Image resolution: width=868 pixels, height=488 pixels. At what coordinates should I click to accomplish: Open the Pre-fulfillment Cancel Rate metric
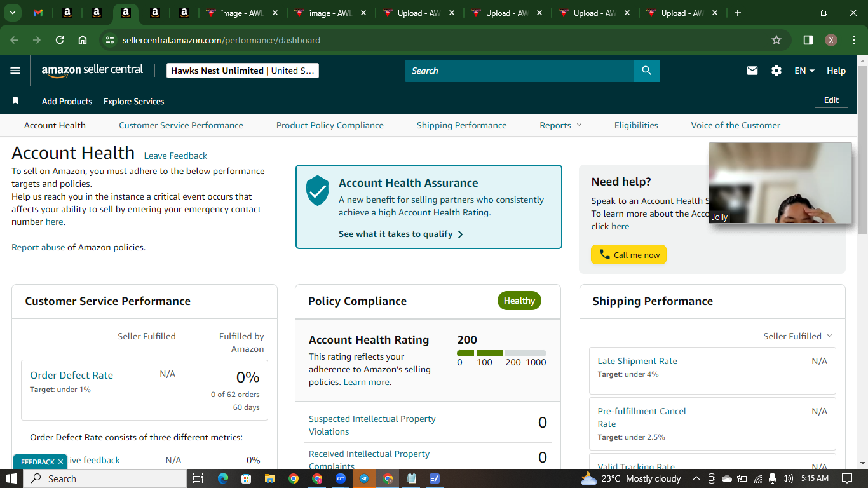(642, 417)
